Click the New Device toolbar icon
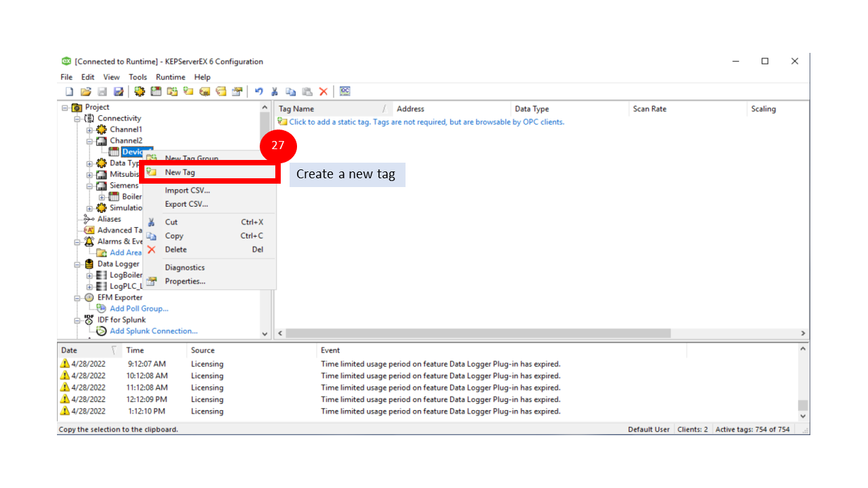This screenshot has width=868, height=488. click(x=156, y=91)
